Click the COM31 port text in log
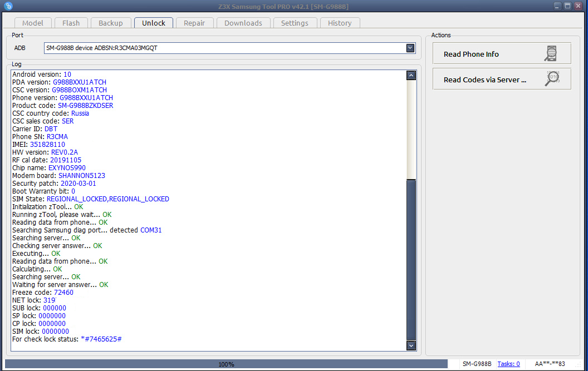The image size is (588, 371). (x=151, y=230)
